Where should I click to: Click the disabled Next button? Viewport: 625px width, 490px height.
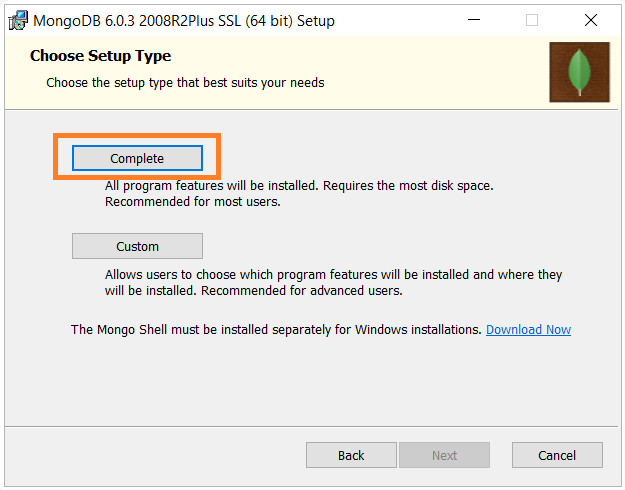tap(444, 455)
